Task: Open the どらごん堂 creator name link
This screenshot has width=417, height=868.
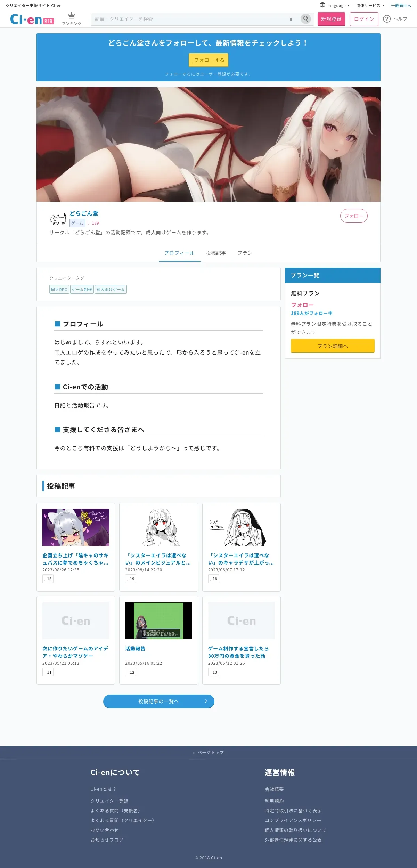Action: (x=84, y=213)
